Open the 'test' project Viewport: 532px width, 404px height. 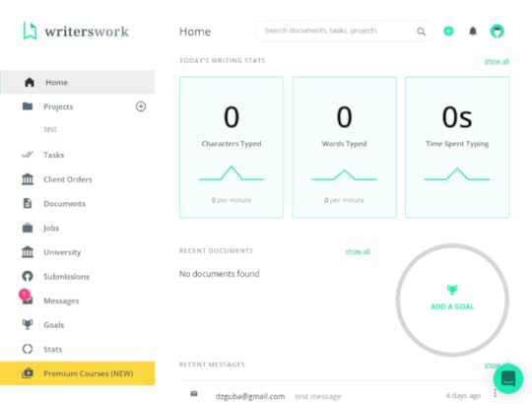click(50, 129)
